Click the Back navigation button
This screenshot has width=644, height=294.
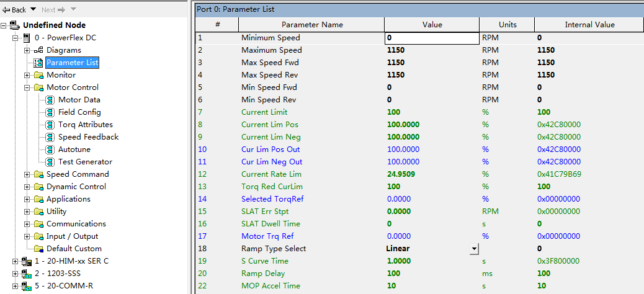15,9
